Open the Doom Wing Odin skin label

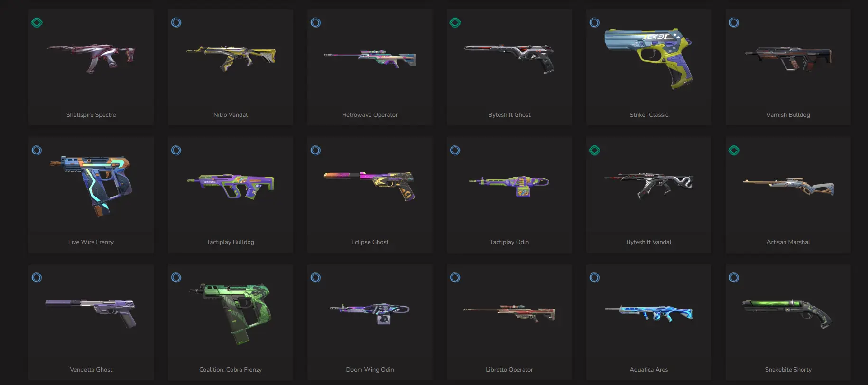point(370,370)
